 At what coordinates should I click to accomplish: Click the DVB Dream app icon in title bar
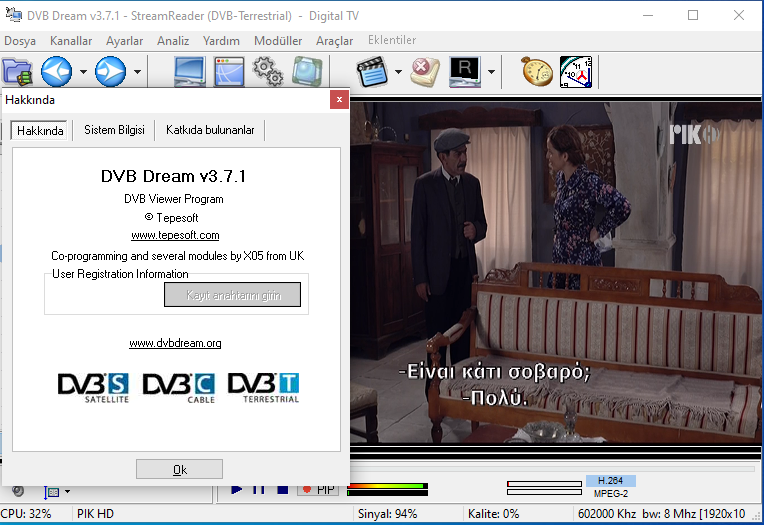14,15
